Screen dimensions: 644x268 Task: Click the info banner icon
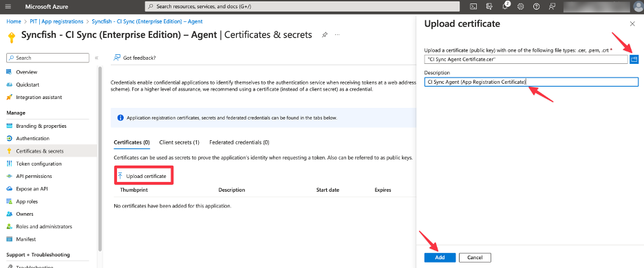[x=120, y=118]
